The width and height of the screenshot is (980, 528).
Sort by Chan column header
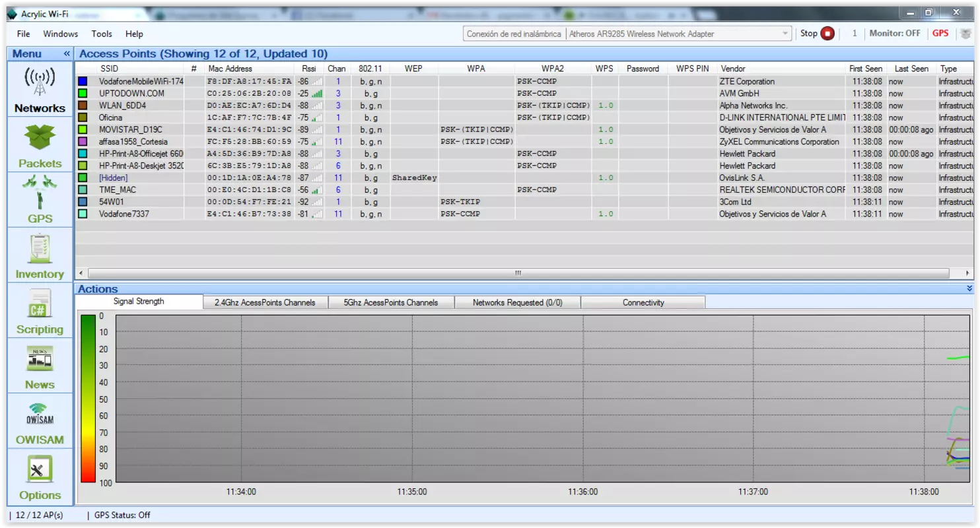[337, 69]
